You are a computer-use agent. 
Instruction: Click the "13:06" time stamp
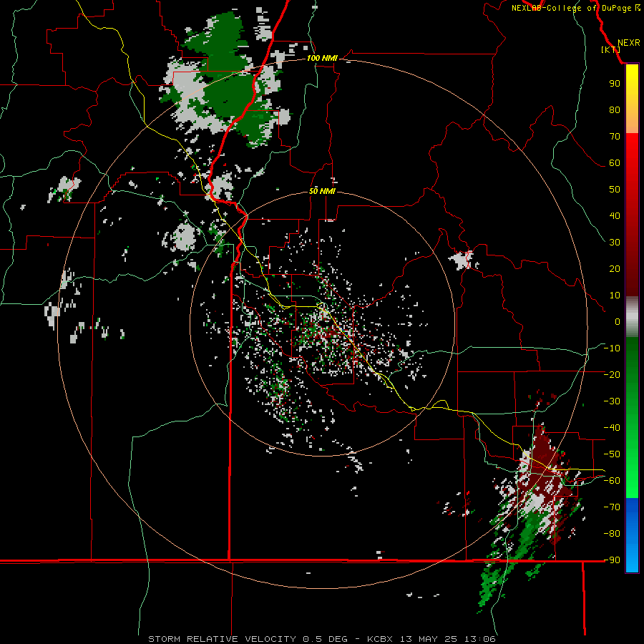click(480, 639)
